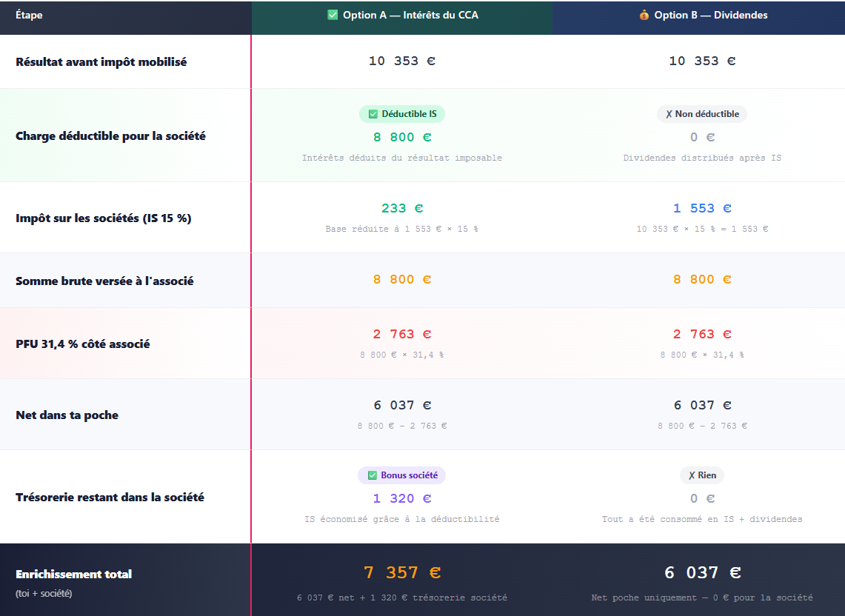The image size is (845, 616).
Task: Click the money bag icon in Option B header
Action: click(644, 15)
